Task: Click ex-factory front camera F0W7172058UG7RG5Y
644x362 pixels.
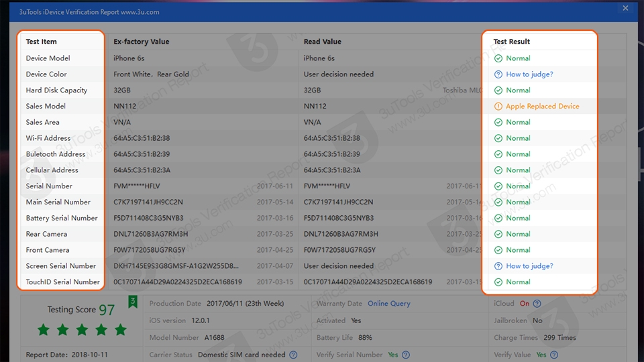Action: click(150, 250)
